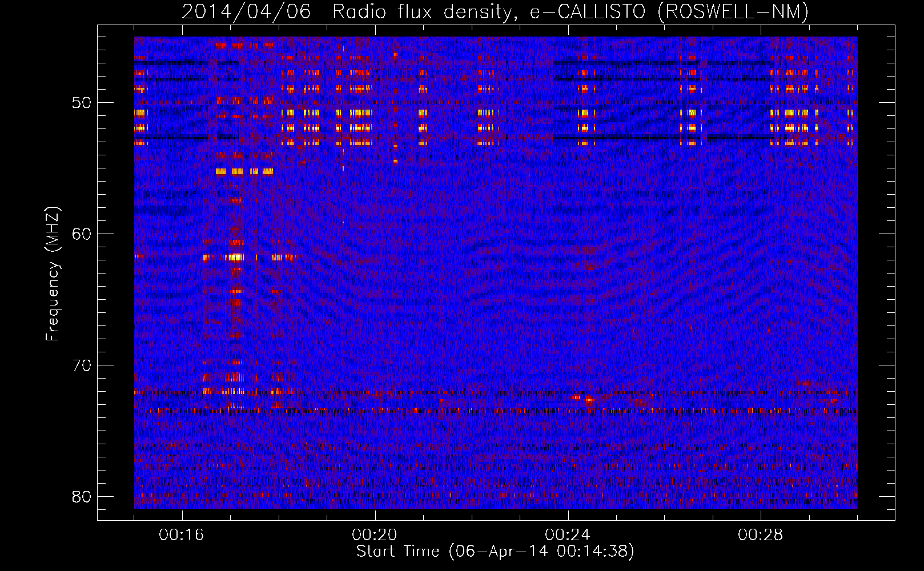Click the 00:24 time tick label
This screenshot has width=924, height=571.
568,535
